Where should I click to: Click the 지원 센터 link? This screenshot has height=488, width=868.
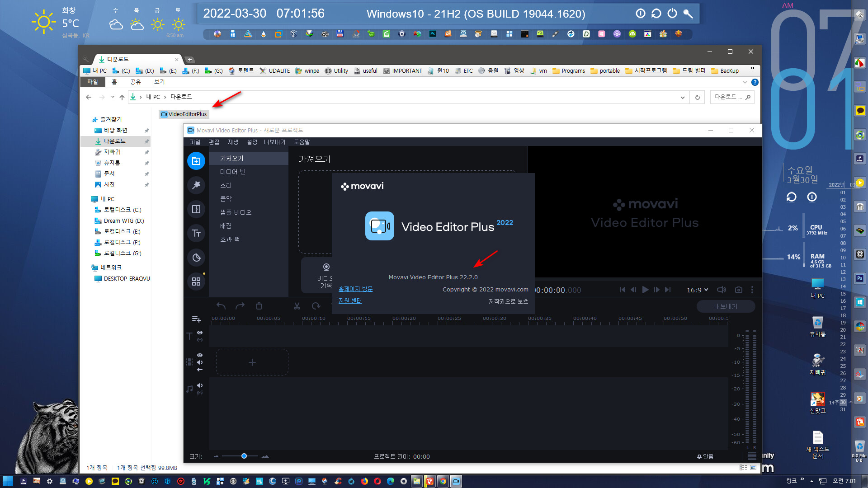tap(350, 301)
